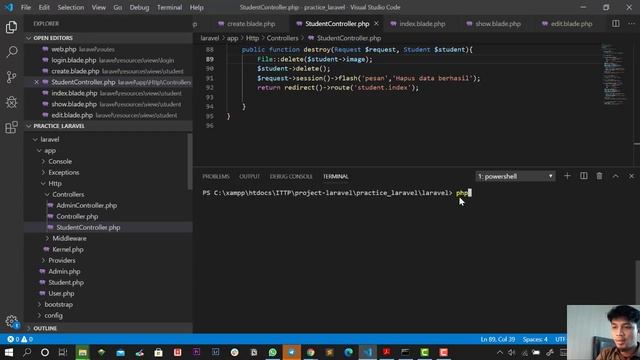Switch to Output panel tab
Screen dimensions: 640x360
click(x=249, y=176)
